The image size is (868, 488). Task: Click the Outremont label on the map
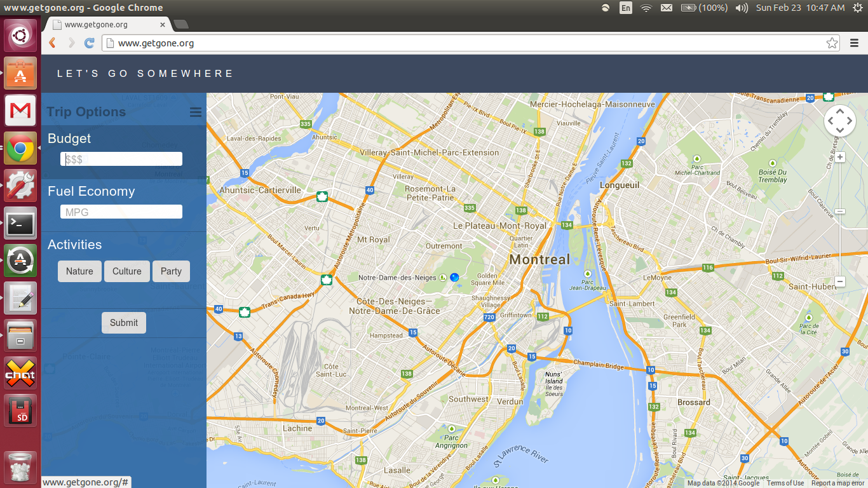(444, 246)
